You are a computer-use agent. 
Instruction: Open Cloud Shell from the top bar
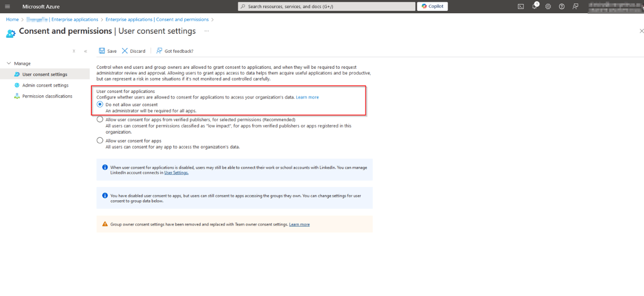[521, 6]
